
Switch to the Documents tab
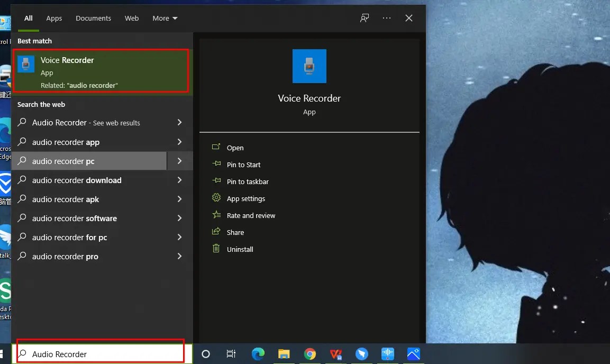point(93,17)
